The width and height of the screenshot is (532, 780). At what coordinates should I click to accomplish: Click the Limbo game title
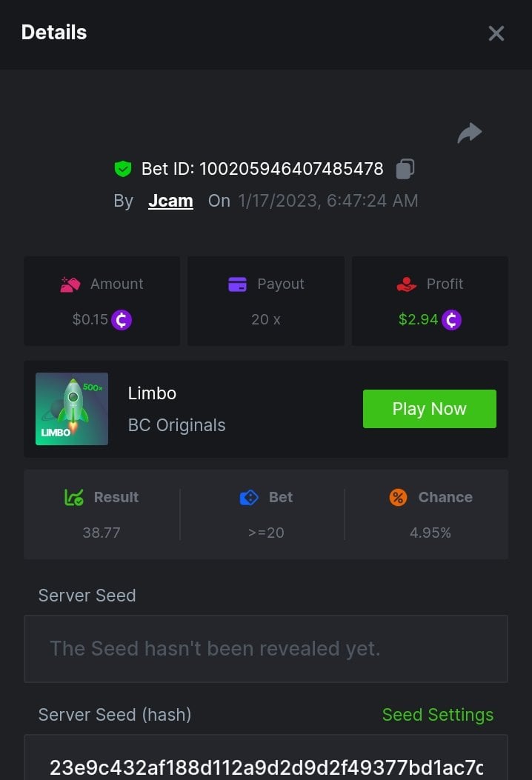pos(152,393)
